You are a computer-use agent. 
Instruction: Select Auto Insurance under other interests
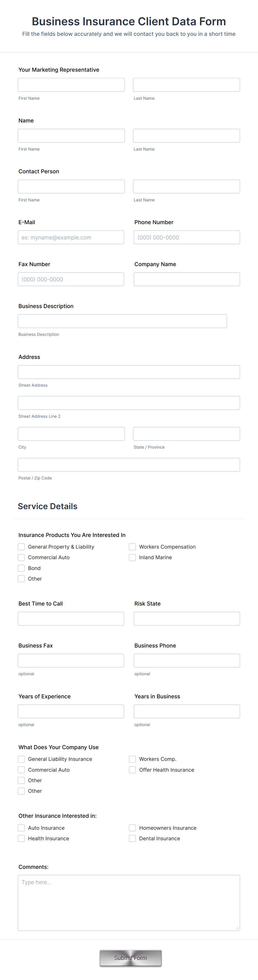pos(21,828)
